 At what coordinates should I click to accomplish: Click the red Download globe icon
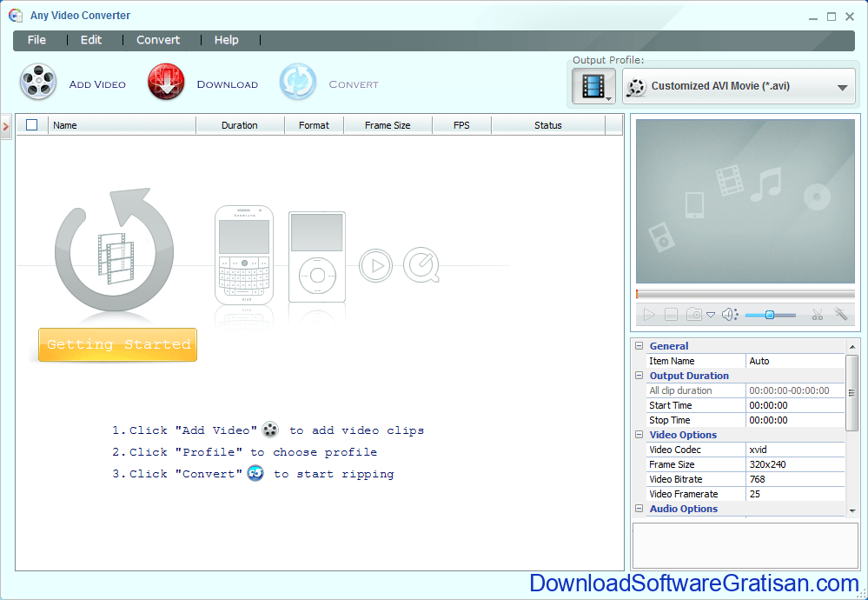166,82
